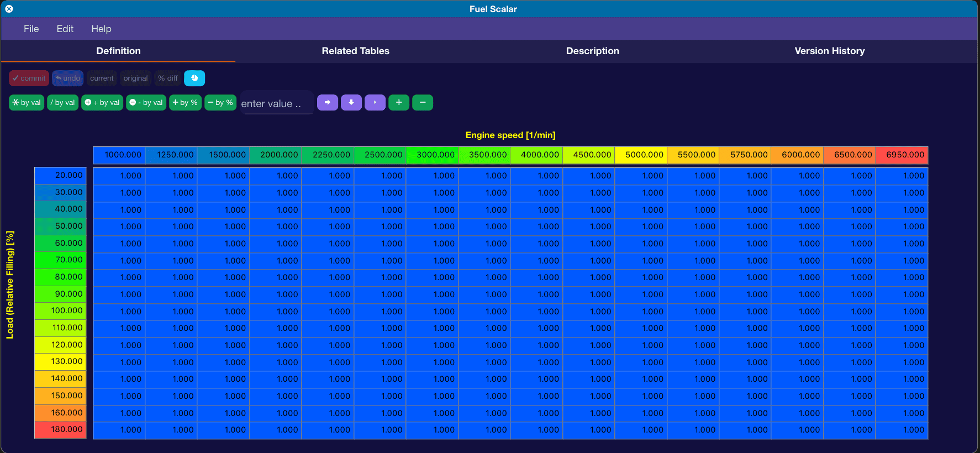Open the Description tab

click(x=592, y=51)
